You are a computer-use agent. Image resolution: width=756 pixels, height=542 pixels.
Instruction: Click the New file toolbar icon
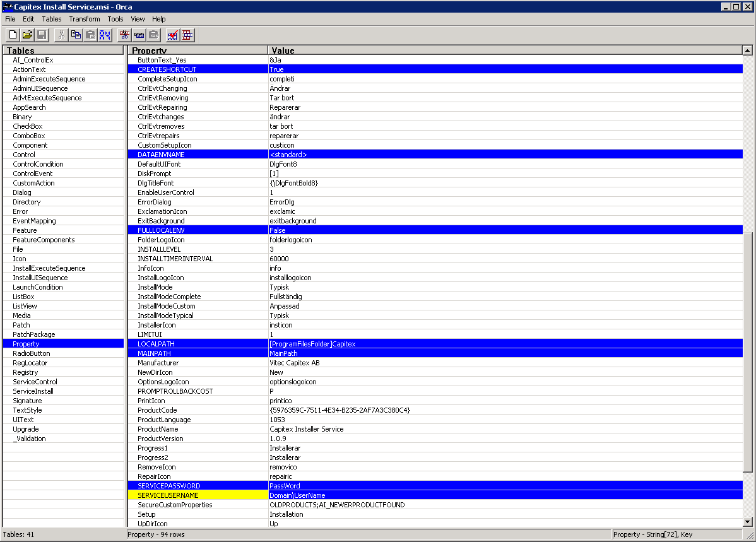[x=13, y=35]
